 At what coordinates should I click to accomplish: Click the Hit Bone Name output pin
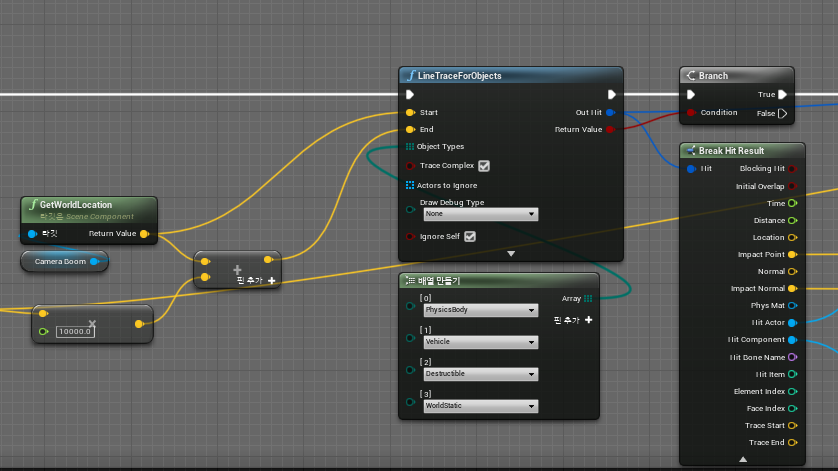tap(793, 357)
